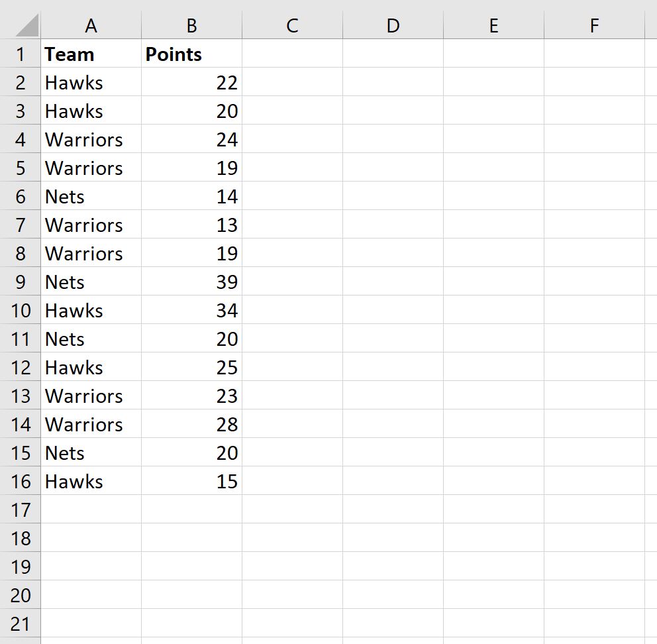Image resolution: width=657 pixels, height=644 pixels.
Task: Select column B header
Action: 191,25
